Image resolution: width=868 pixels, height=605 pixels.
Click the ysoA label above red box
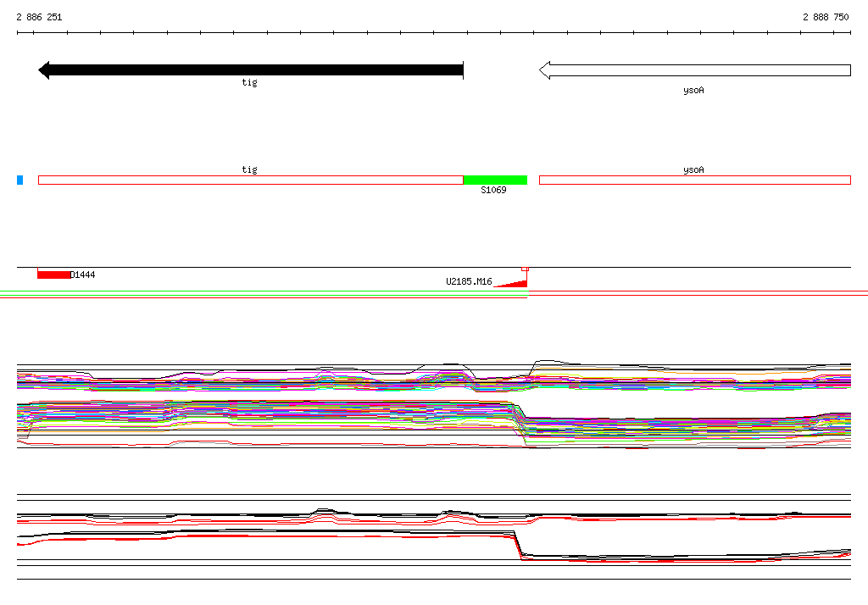[x=693, y=170]
